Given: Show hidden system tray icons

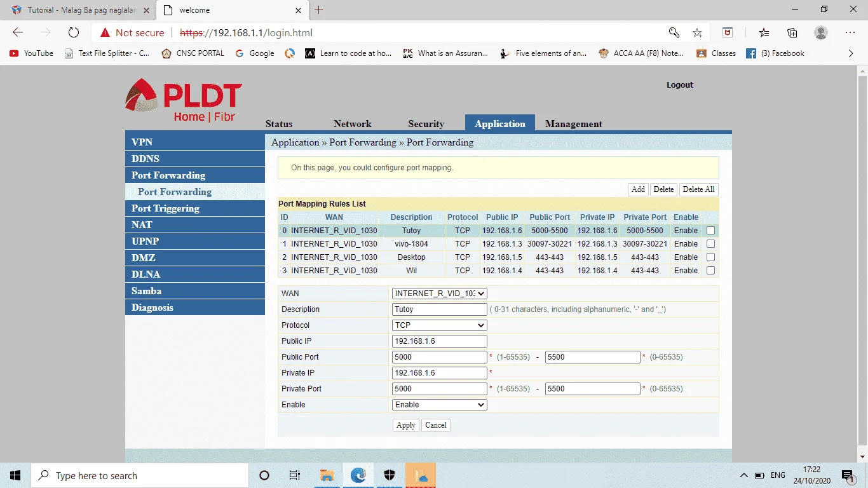Looking at the screenshot, I should coord(743,475).
